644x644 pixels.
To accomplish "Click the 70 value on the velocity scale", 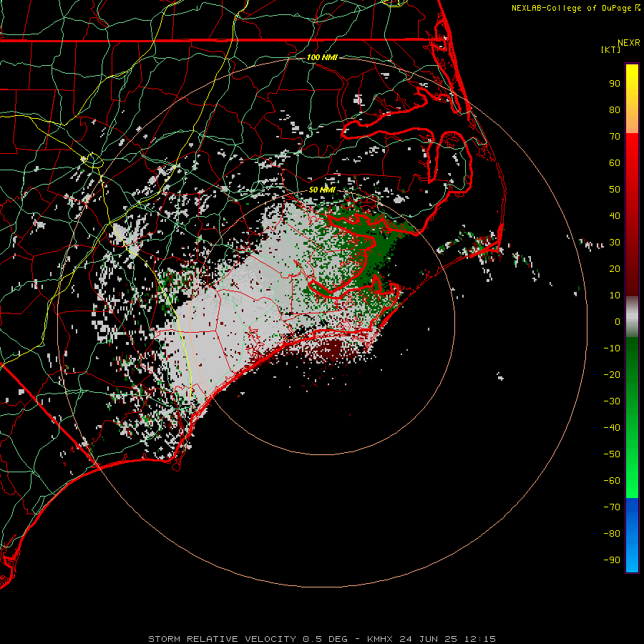I will pyautogui.click(x=615, y=137).
